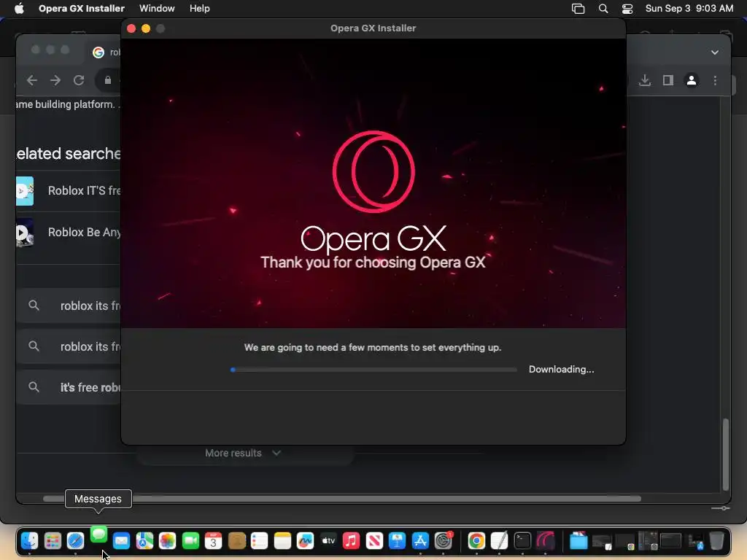Click the Spotlight search icon in menu bar
This screenshot has width=747, height=560.
(603, 9)
